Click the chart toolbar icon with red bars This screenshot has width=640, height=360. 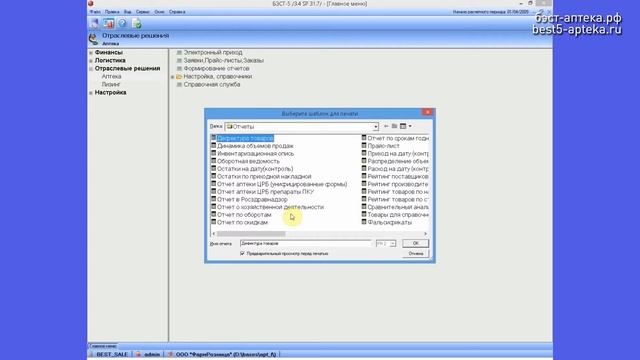tap(108, 24)
